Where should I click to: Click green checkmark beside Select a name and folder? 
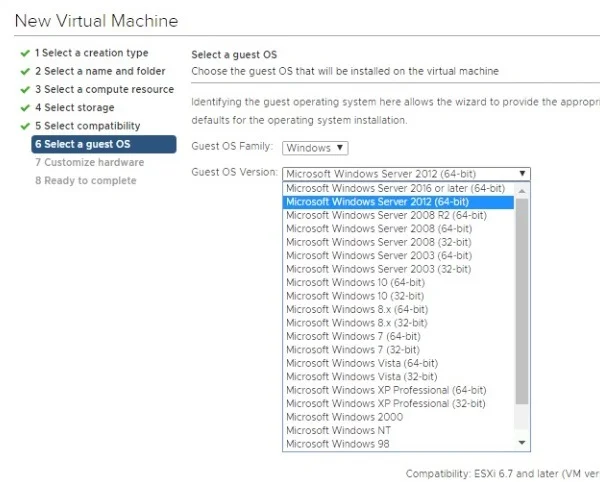[25, 72]
